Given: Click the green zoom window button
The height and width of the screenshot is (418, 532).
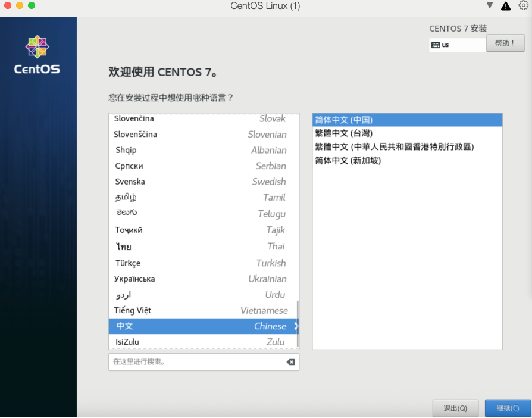Looking at the screenshot, I should [32, 5].
